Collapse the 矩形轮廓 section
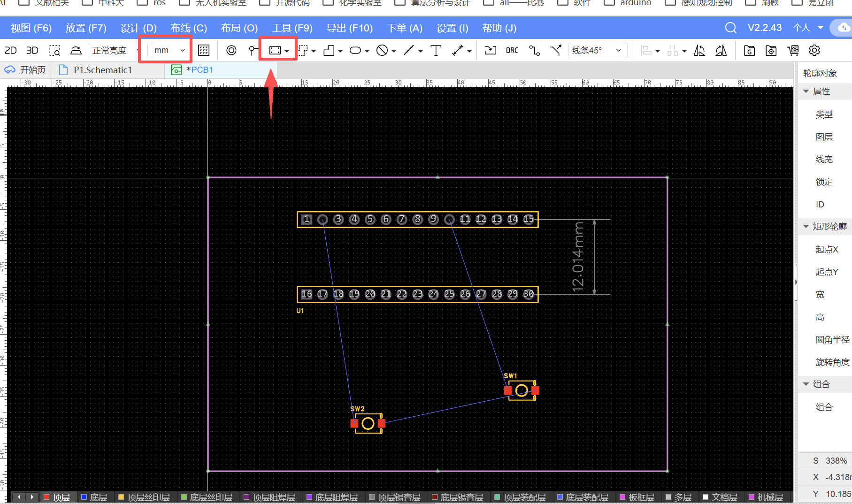This screenshot has height=504, width=852. click(x=806, y=227)
